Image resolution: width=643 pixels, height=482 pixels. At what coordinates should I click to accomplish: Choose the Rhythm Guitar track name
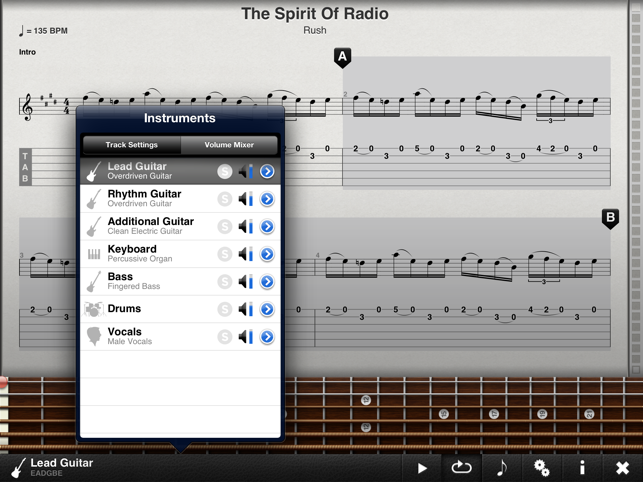144,194
